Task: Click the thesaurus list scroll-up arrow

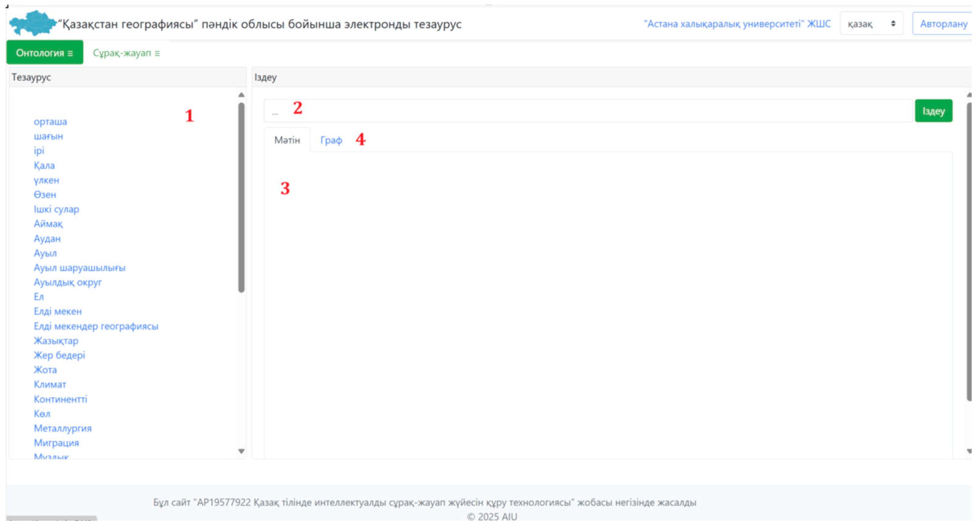Action: (241, 95)
